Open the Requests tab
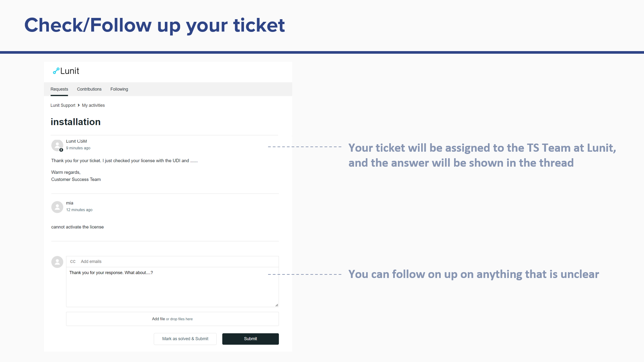 click(x=59, y=89)
